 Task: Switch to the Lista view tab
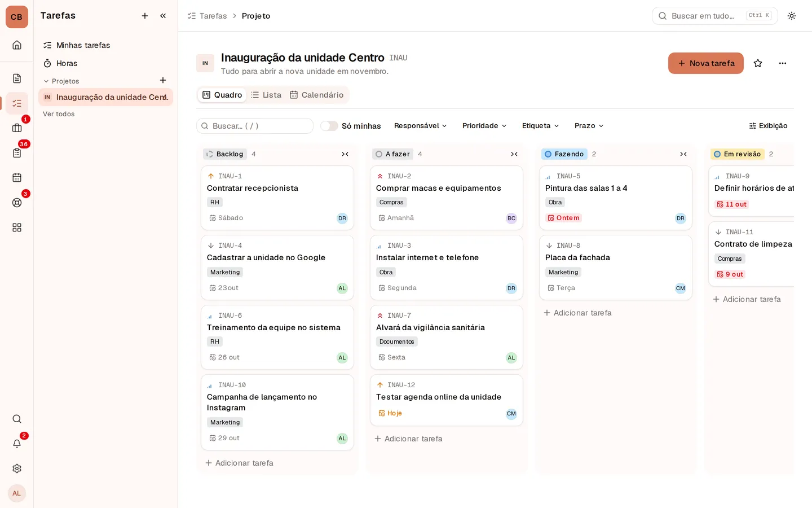[x=266, y=95]
